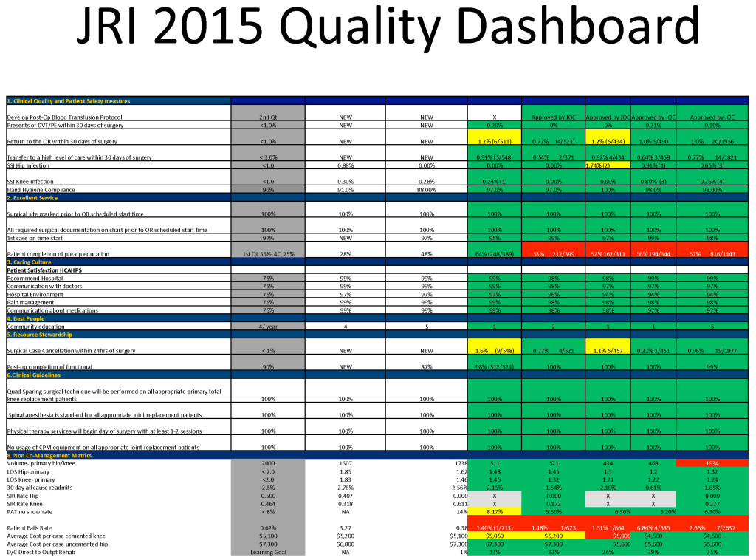756x560 pixels.
Task: Select the yellow 1.2% (6/511) cell
Action: pyautogui.click(x=494, y=140)
